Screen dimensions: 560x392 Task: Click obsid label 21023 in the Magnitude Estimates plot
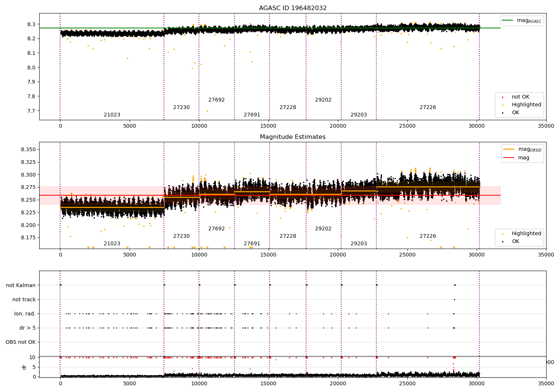pos(112,244)
